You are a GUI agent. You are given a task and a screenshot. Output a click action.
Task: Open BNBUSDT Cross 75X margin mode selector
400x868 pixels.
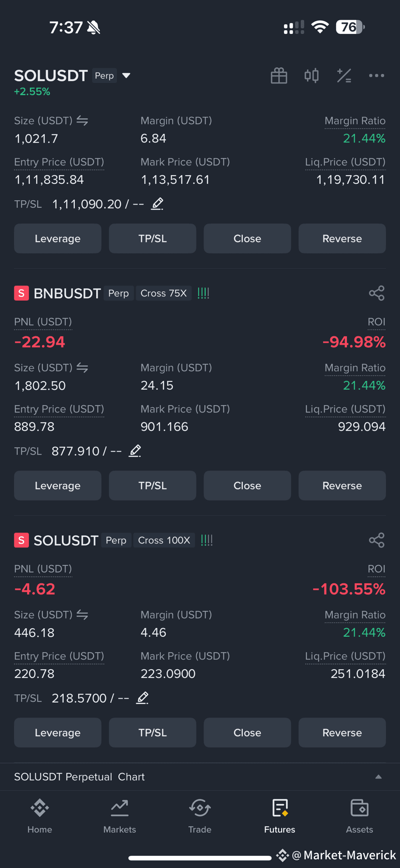pos(163,293)
